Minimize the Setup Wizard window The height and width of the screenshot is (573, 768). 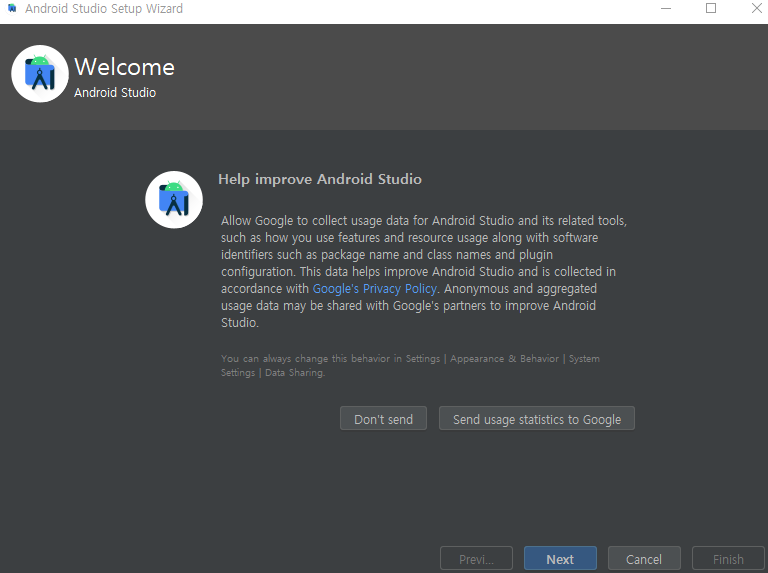666,8
